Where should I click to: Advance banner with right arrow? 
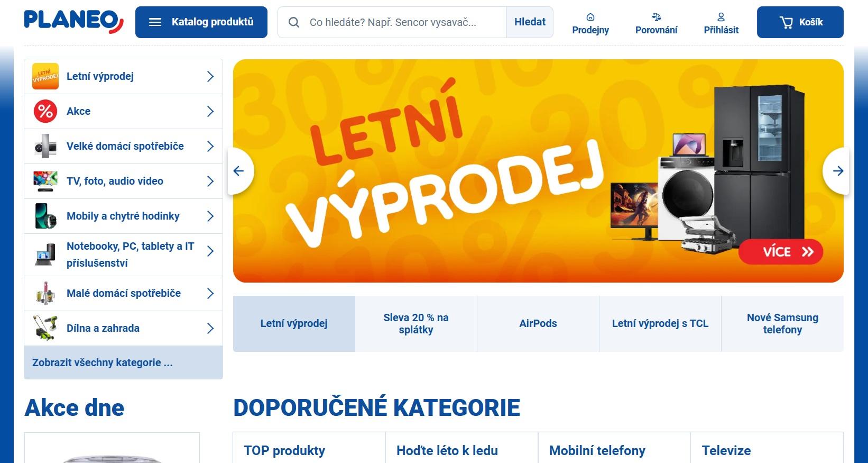click(x=837, y=171)
